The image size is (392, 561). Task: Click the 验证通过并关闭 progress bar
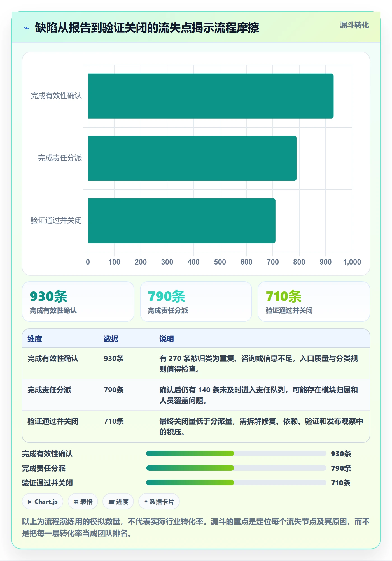tap(236, 483)
